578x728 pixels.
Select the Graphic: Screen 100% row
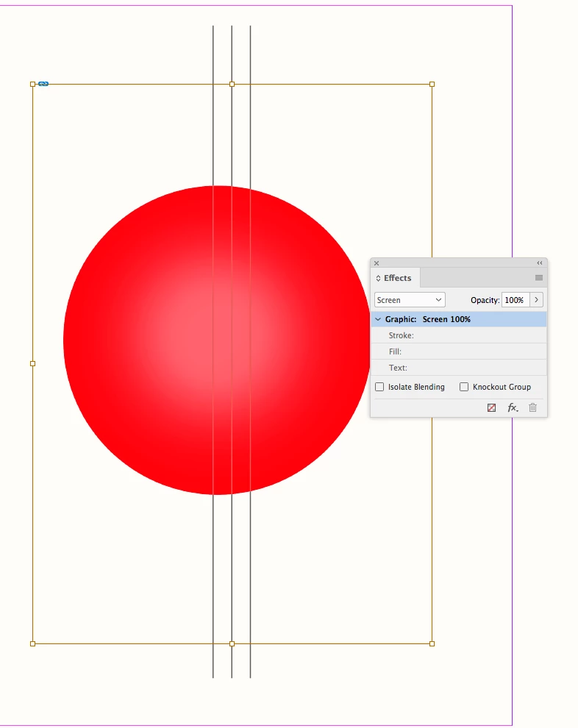coord(459,319)
